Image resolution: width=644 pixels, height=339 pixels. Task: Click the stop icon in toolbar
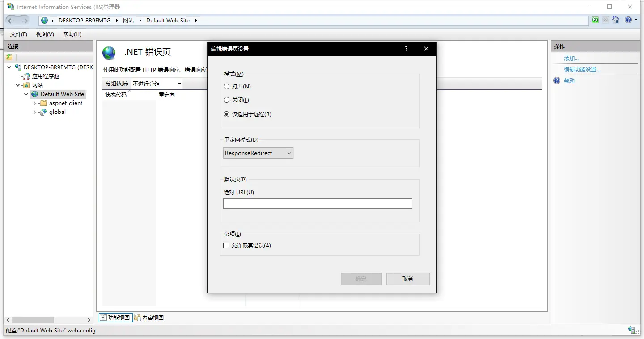pyautogui.click(x=605, y=20)
